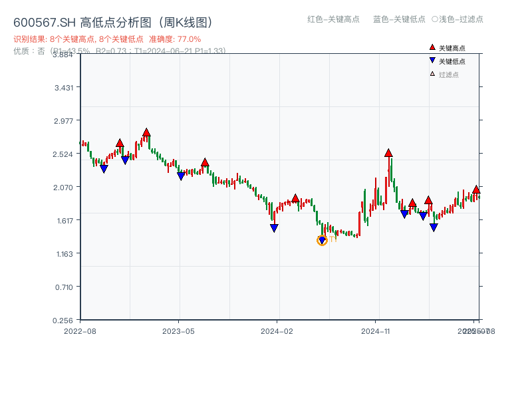
Task: Click the red high triangle atop the tallest late-2024 spike
Action: pos(388,153)
